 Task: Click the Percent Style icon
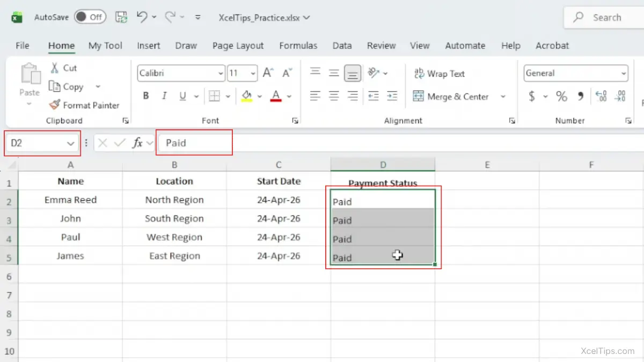pyautogui.click(x=561, y=97)
